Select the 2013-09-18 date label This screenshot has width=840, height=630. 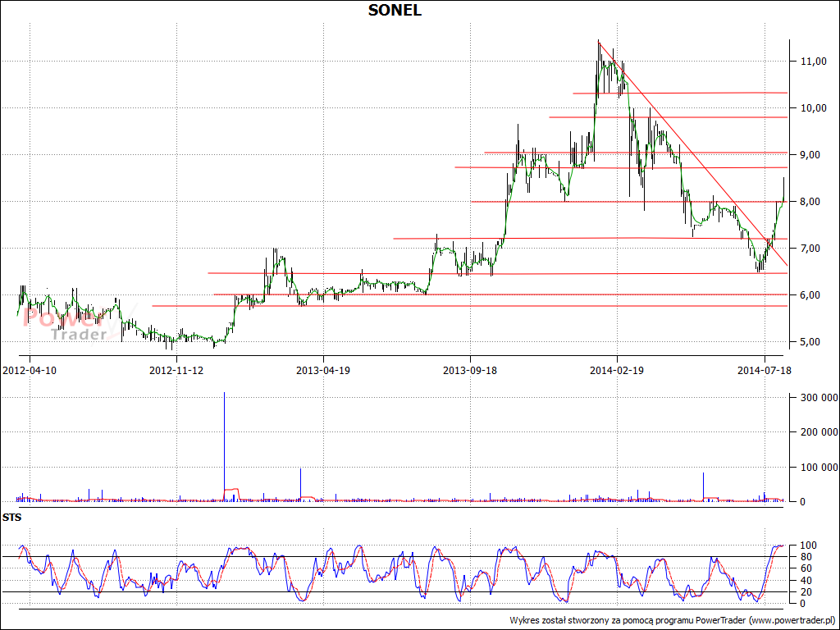[470, 370]
